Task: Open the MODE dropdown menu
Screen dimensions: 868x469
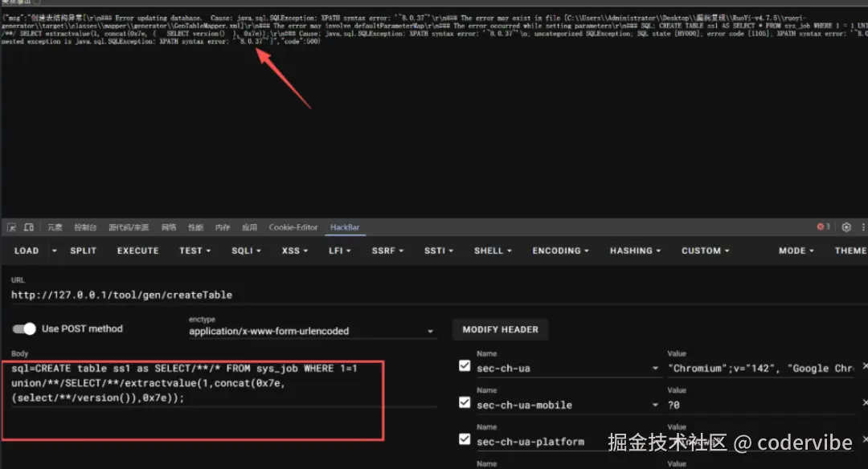Action: coord(796,251)
